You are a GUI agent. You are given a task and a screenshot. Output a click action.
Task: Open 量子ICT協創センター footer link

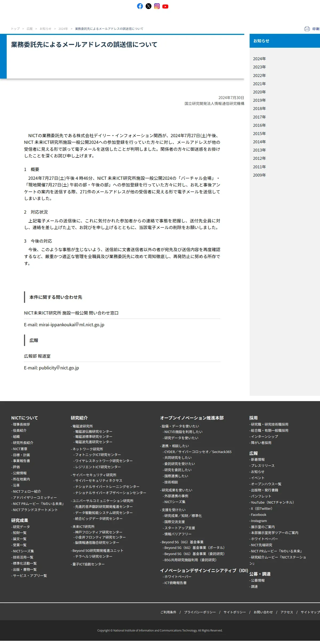[x=89, y=564]
